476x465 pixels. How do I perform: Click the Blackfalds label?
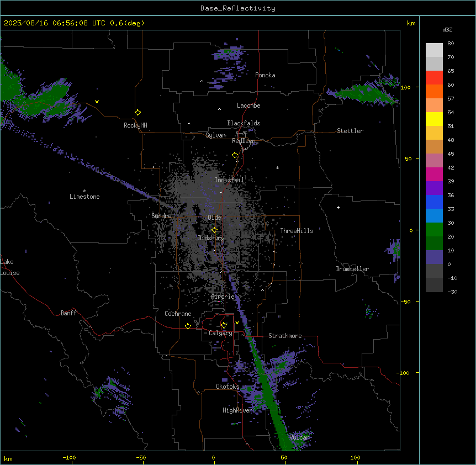pyautogui.click(x=244, y=123)
